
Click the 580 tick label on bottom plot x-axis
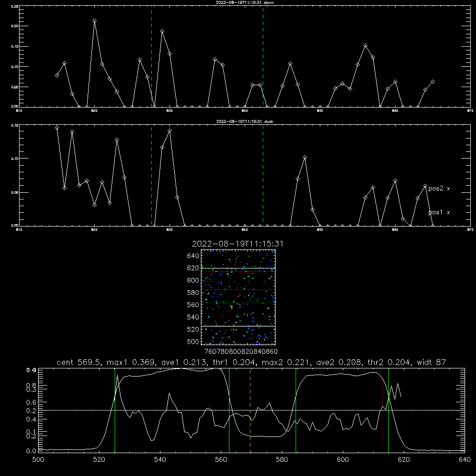pyautogui.click(x=282, y=460)
